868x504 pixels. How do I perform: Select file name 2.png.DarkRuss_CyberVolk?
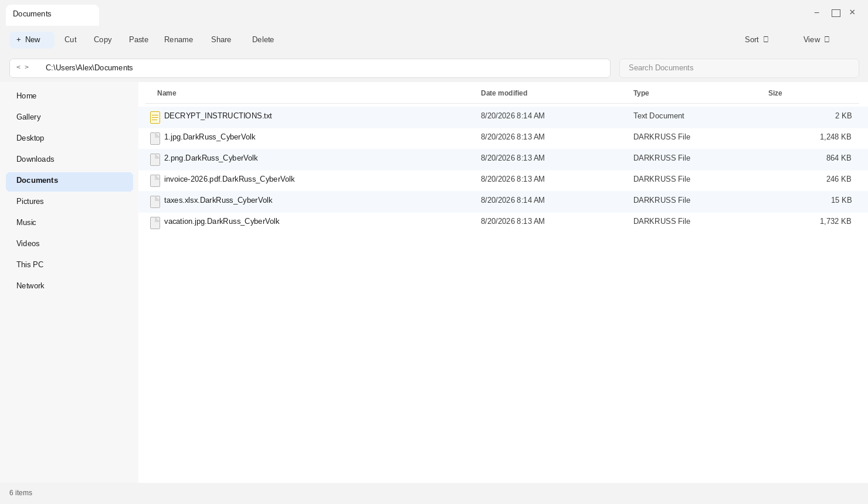(x=211, y=158)
